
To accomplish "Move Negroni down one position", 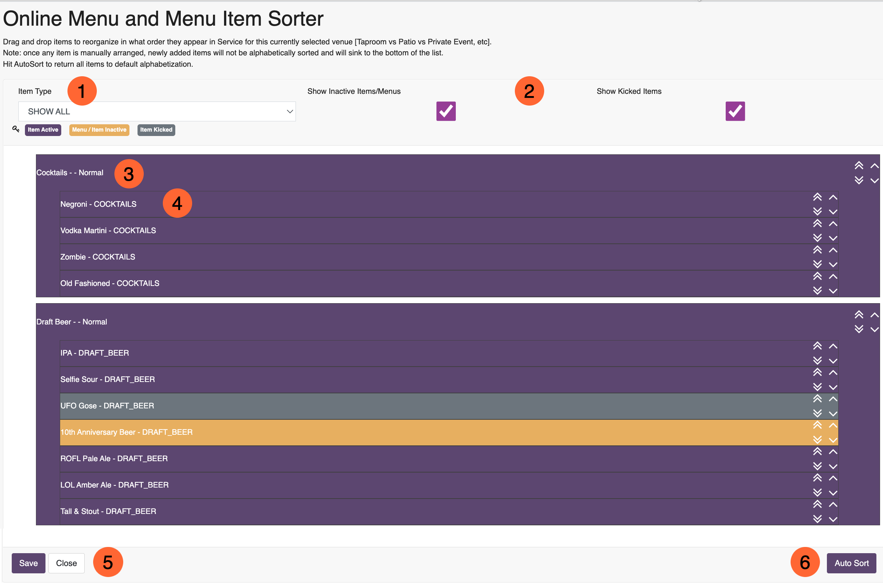I will coord(833,212).
